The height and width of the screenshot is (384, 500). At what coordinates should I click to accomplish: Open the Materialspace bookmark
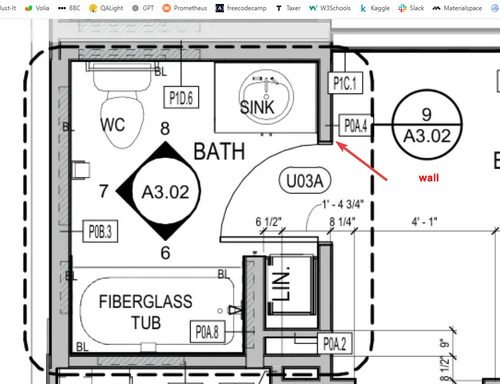tap(457, 8)
